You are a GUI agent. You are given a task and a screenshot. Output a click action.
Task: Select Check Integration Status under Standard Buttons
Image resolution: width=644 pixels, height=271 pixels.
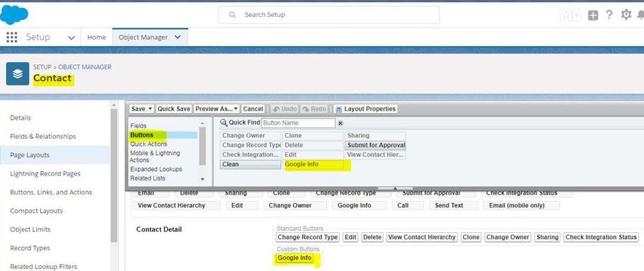(x=602, y=237)
